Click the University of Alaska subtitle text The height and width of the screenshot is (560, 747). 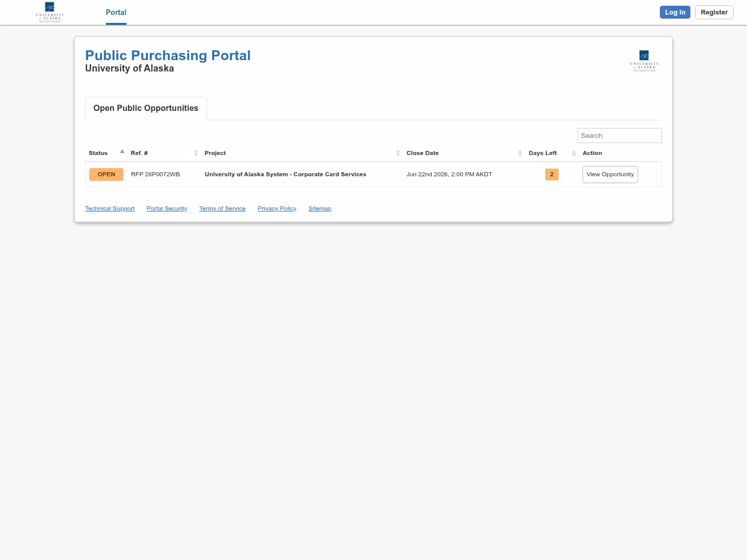tap(130, 68)
